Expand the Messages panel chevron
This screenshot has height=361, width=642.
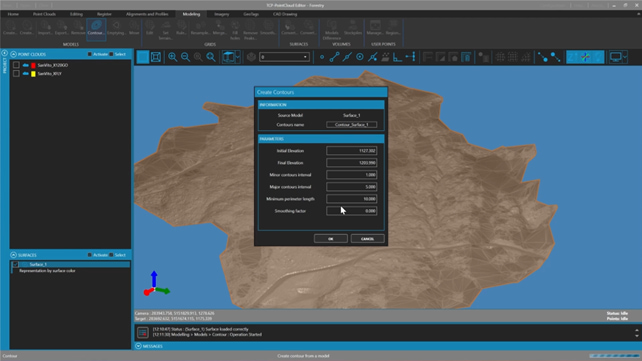[x=138, y=346]
